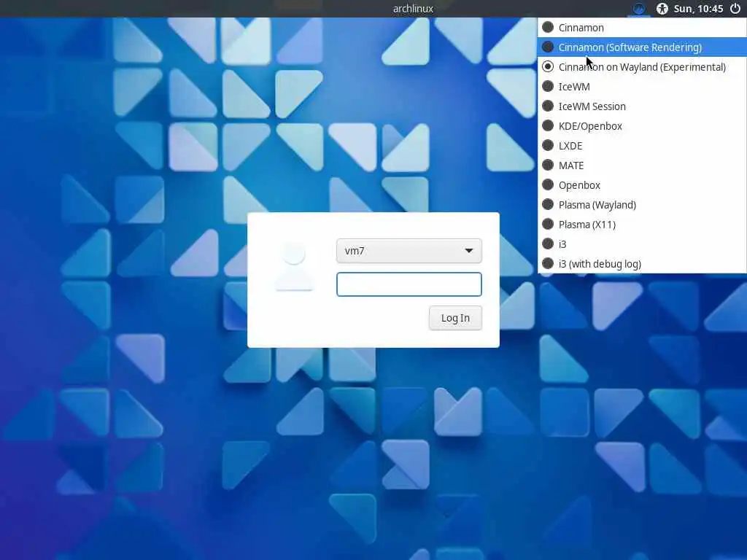Select Plasma (X11) session
The image size is (747, 560).
[642, 225]
